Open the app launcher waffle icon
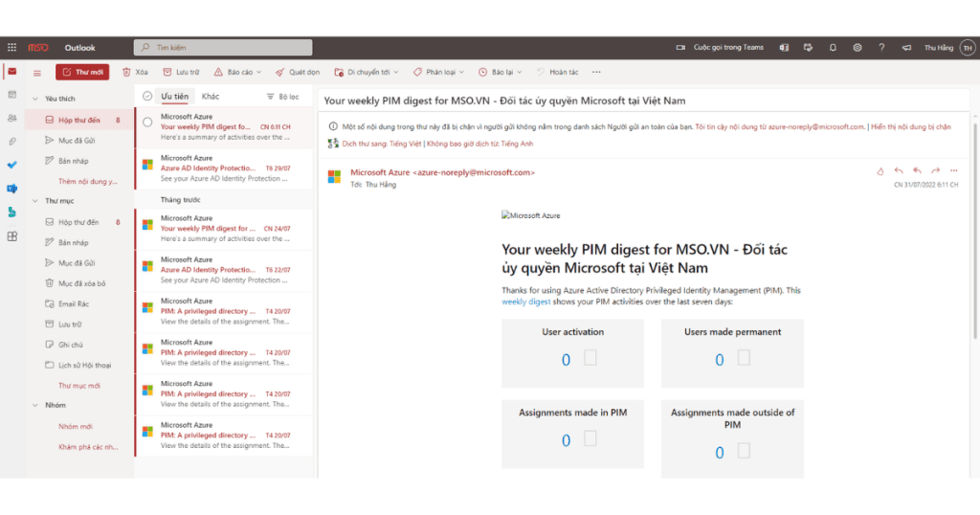This screenshot has width=980, height=515. [11, 47]
